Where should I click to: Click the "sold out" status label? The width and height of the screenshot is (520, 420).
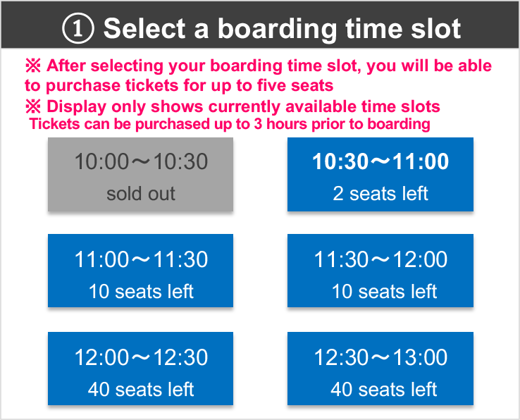tap(141, 194)
